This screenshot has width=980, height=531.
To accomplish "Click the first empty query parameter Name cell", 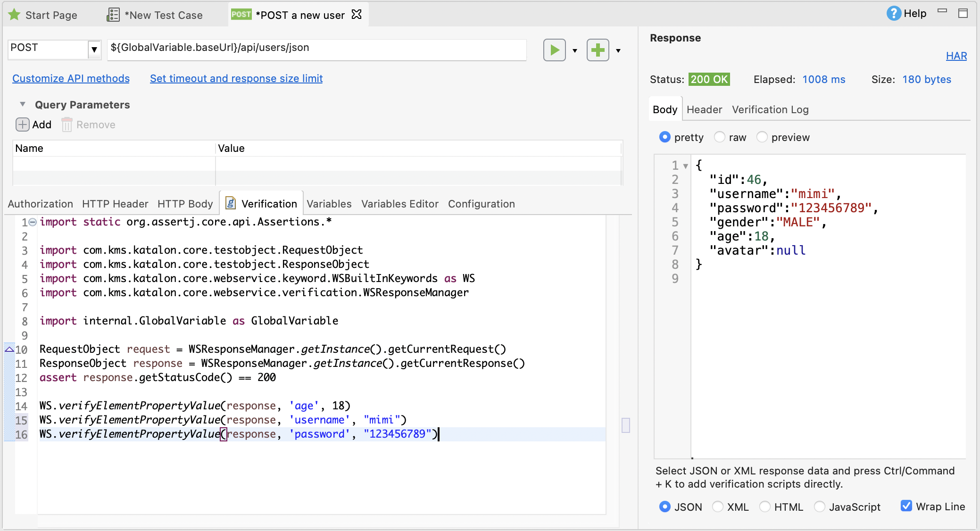I will point(114,163).
